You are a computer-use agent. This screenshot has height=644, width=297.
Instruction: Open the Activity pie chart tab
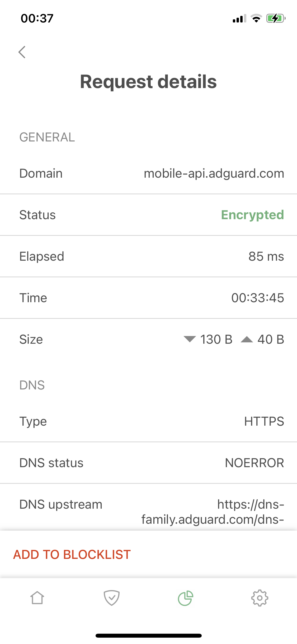click(x=186, y=598)
